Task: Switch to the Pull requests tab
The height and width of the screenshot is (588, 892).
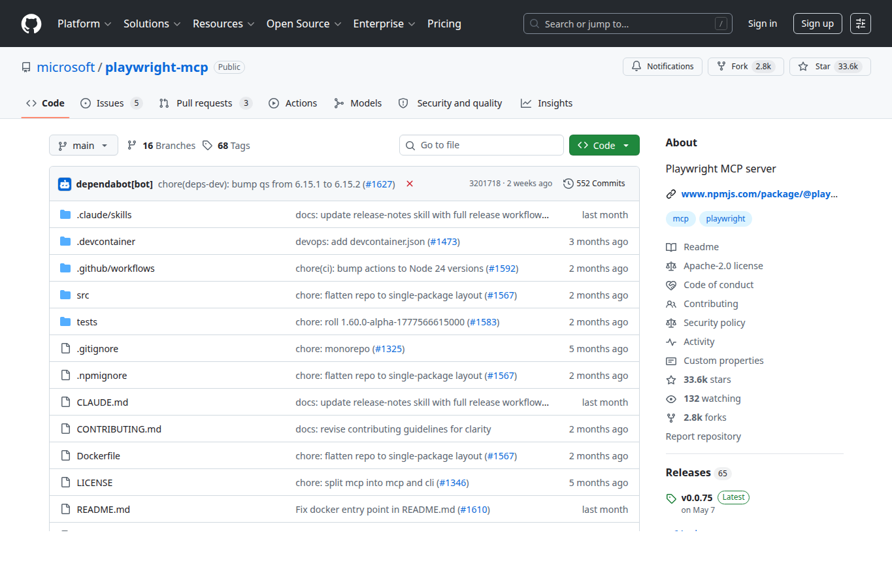Action: pos(205,103)
